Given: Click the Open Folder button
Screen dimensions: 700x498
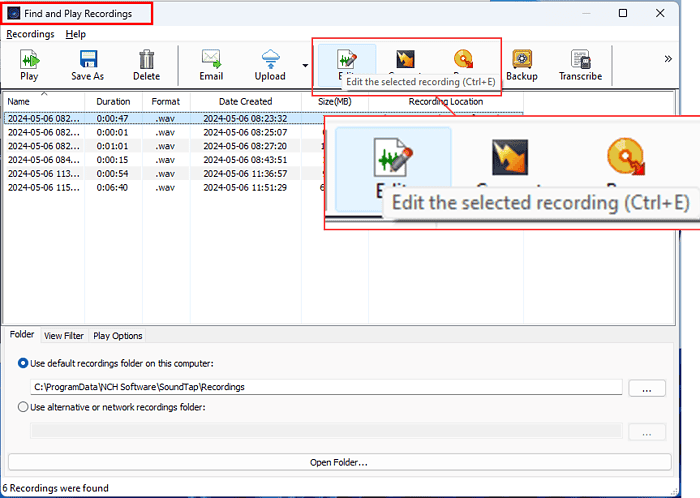Looking at the screenshot, I should pos(339,462).
